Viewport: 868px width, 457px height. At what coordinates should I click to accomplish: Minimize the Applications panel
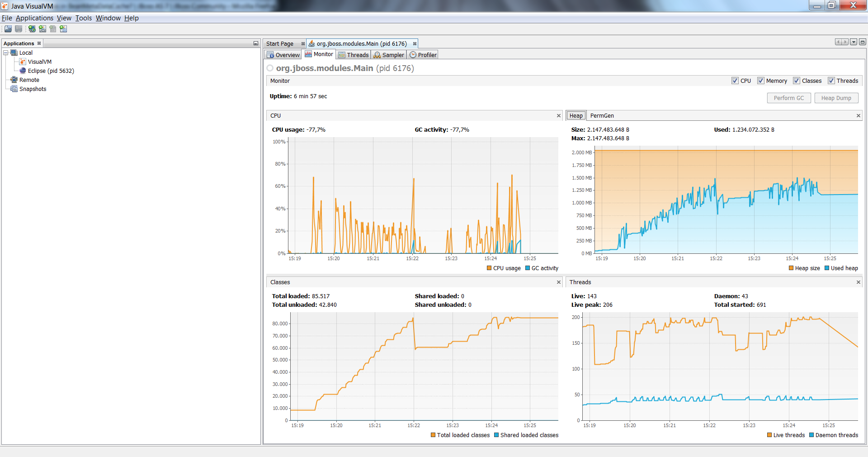255,43
